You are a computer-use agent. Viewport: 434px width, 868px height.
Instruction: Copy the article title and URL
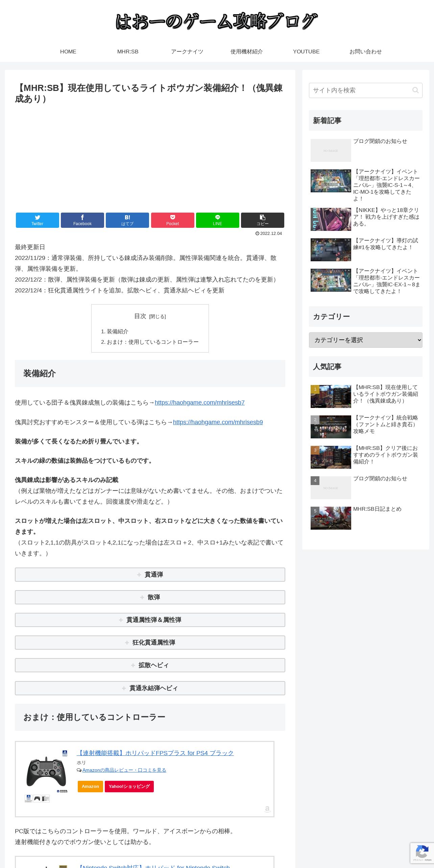point(263,220)
